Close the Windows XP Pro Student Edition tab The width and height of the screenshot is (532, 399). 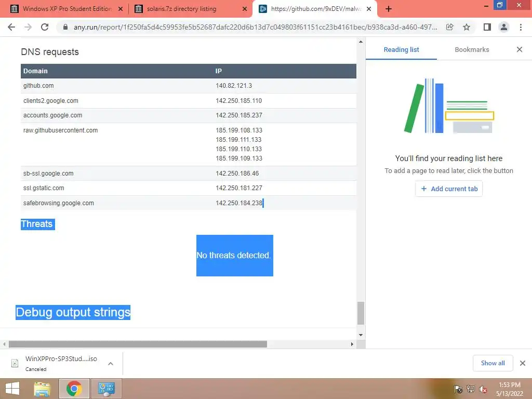click(x=120, y=9)
